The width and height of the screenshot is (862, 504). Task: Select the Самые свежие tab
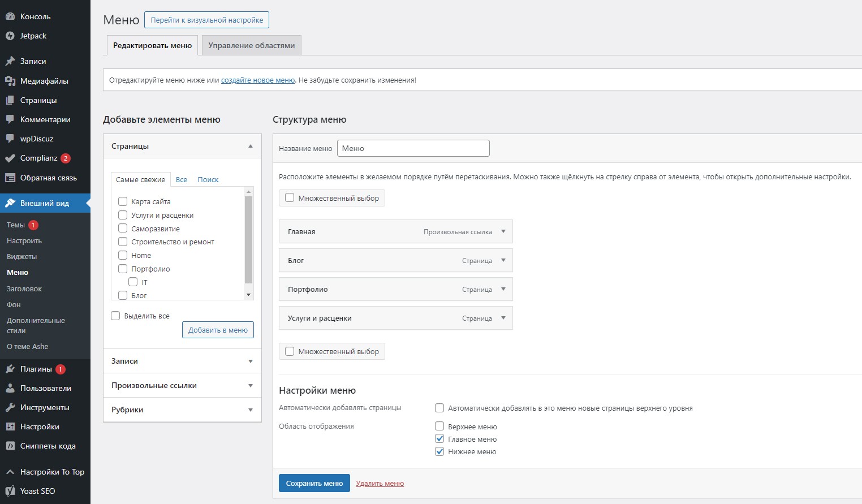(141, 179)
